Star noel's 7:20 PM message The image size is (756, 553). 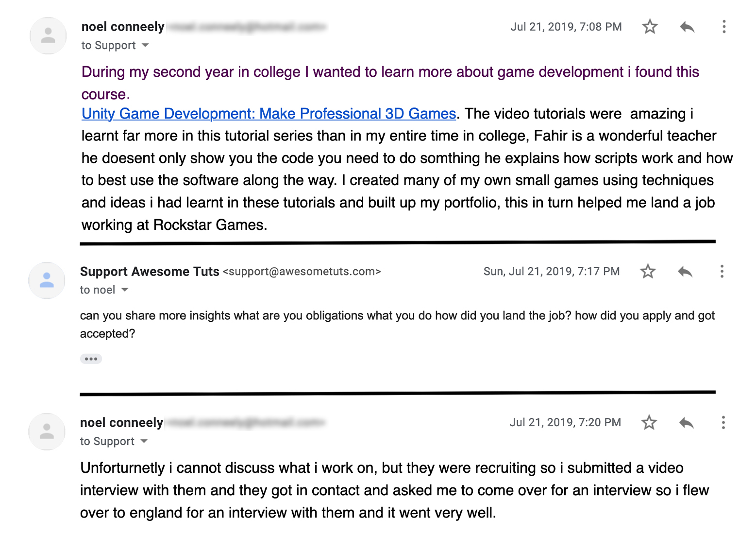coord(649,422)
